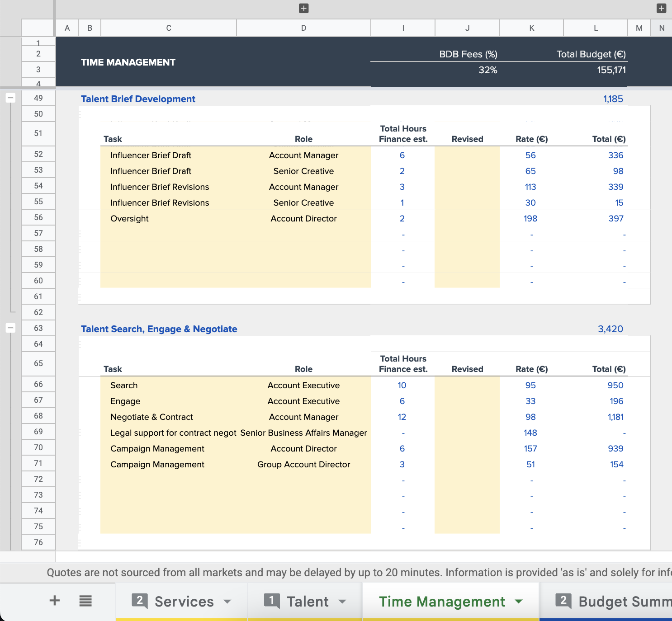
Task: Select the Talent Brief Development heading
Action: 138,99
